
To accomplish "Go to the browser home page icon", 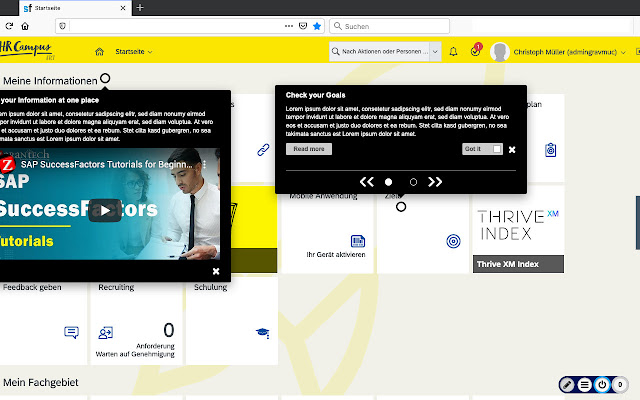I will [x=25, y=26].
